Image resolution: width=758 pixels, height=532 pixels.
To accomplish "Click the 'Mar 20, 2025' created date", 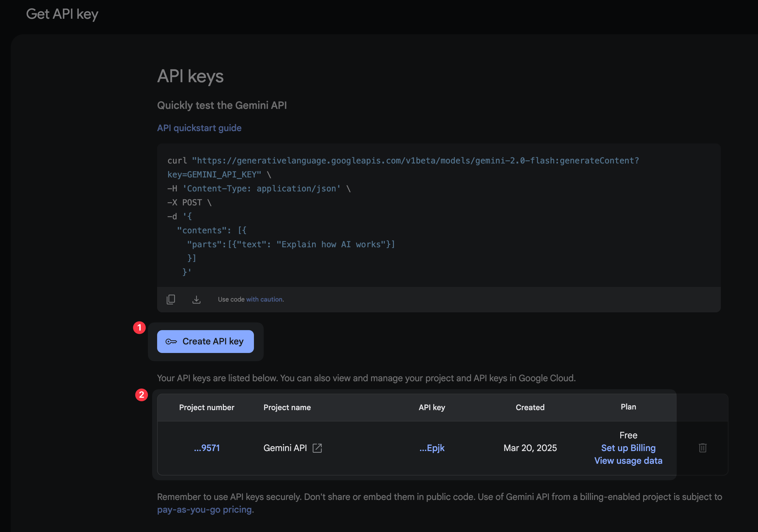I will 530,448.
